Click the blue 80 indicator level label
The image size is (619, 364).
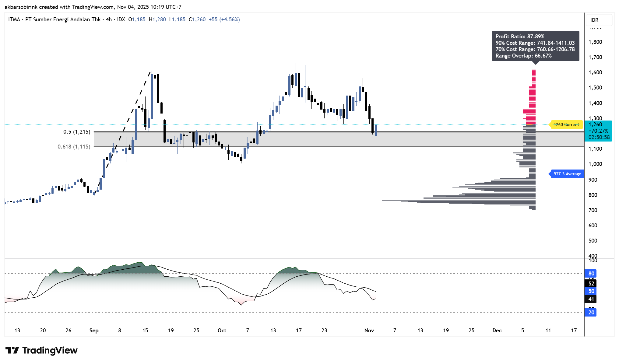(x=591, y=274)
